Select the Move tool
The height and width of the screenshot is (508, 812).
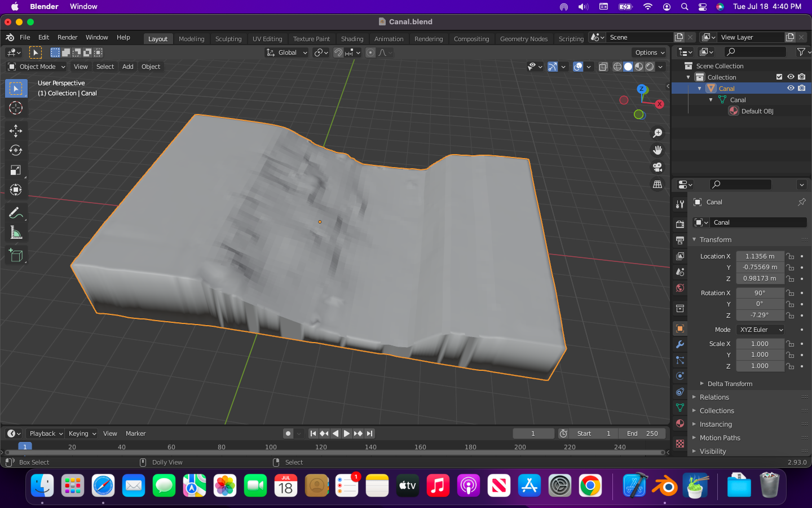[x=16, y=131]
